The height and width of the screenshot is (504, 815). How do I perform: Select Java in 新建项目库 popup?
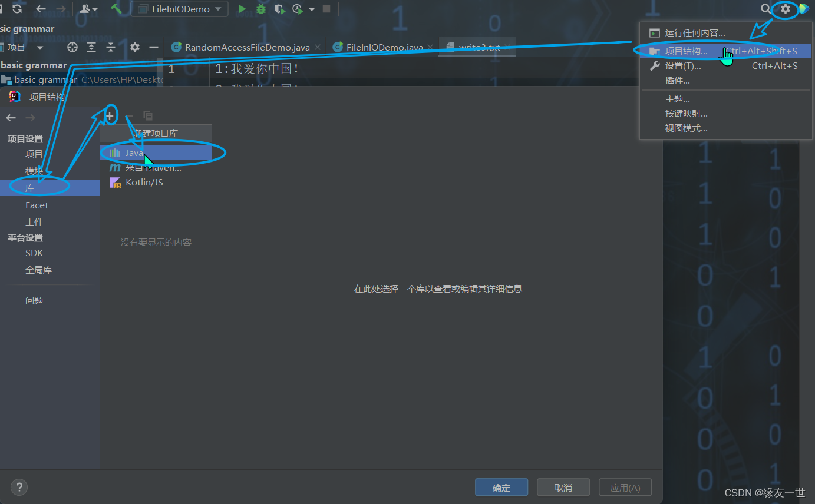[x=156, y=153]
